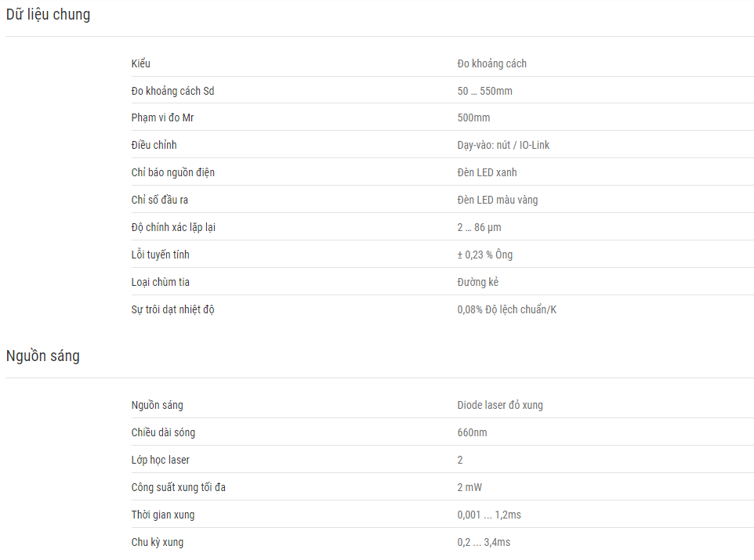The image size is (754, 560).
Task: Click the 'Đo khoảng cách Sd' label
Action: [172, 91]
